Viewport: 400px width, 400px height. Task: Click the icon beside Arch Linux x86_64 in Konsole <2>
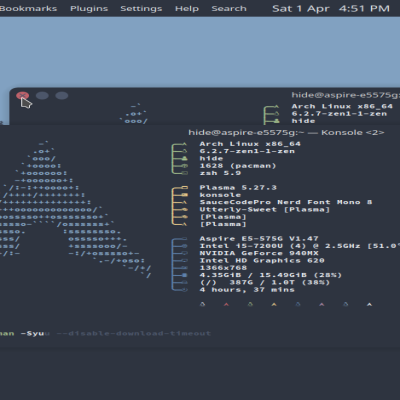[184, 144]
